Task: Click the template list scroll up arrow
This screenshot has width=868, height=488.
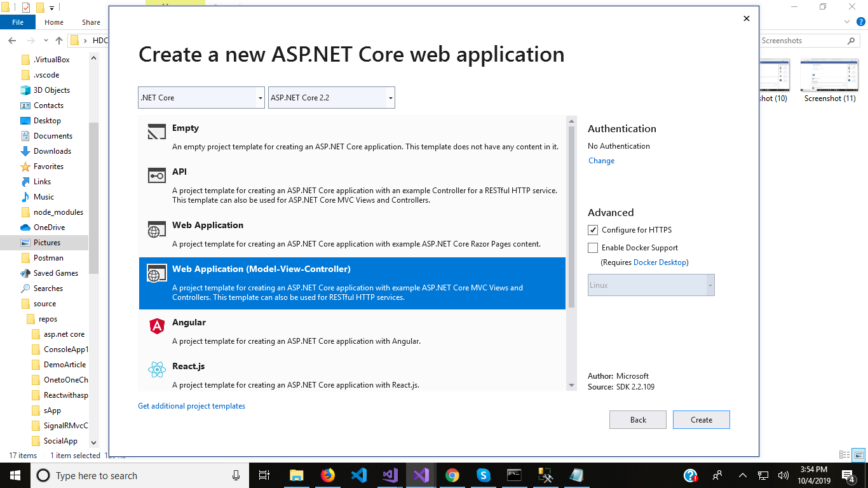Action: [x=572, y=121]
